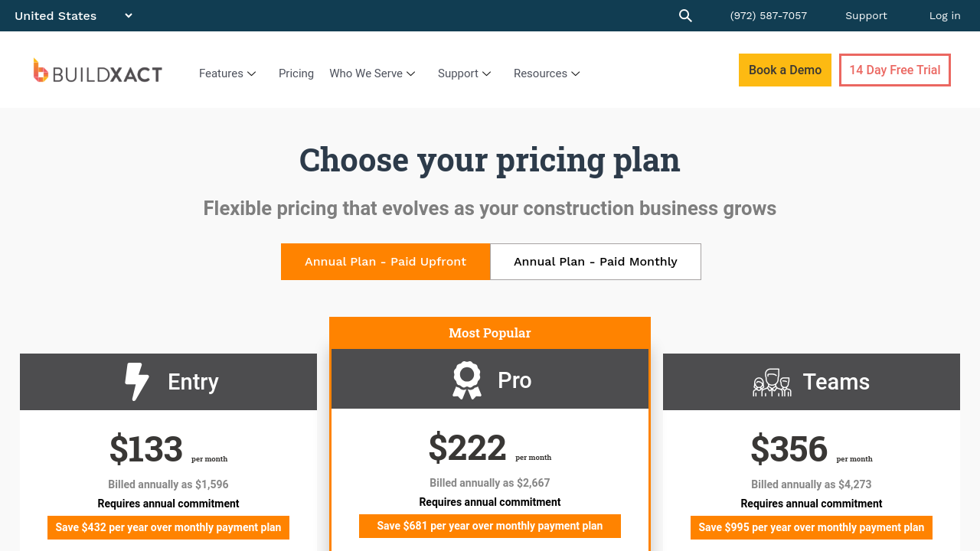Start the 14 Day Free Trial

(894, 70)
